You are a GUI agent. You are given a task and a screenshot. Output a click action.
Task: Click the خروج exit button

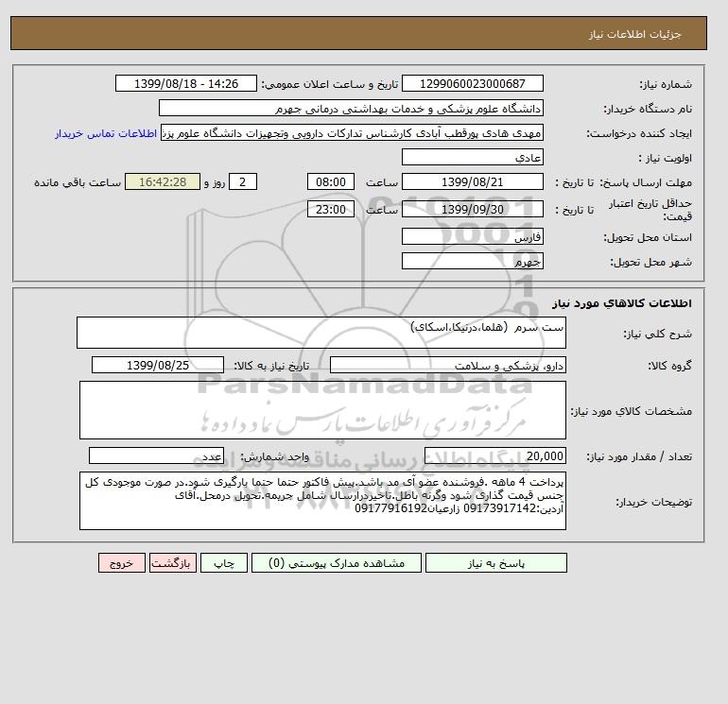point(122,563)
